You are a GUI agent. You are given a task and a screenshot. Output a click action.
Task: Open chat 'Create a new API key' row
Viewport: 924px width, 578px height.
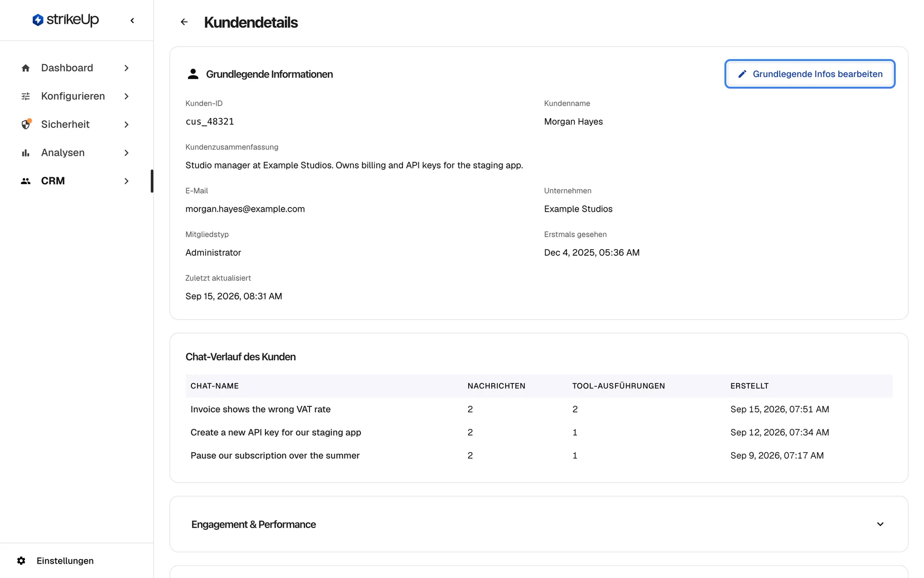tap(539, 432)
